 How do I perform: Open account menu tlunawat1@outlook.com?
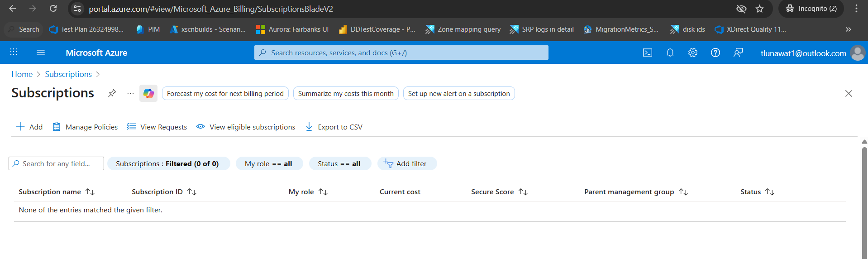pyautogui.click(x=803, y=53)
